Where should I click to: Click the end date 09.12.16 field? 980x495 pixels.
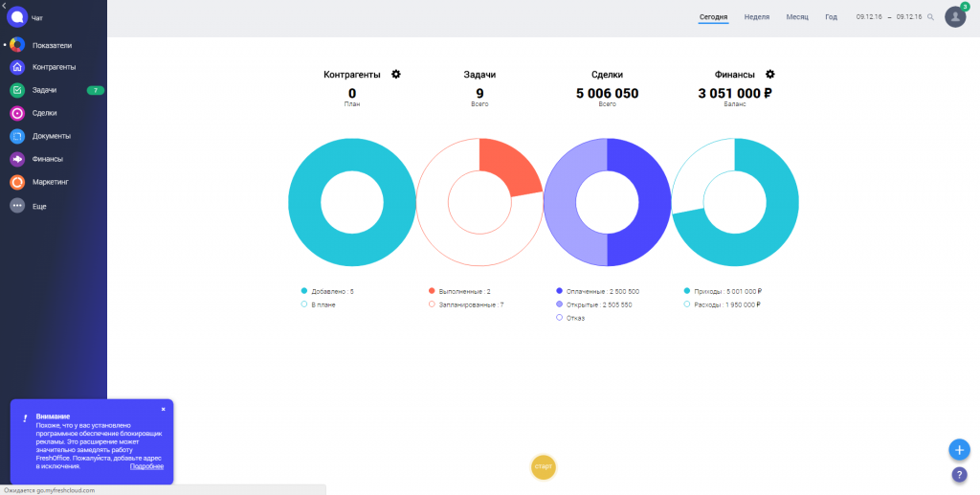[x=909, y=17]
